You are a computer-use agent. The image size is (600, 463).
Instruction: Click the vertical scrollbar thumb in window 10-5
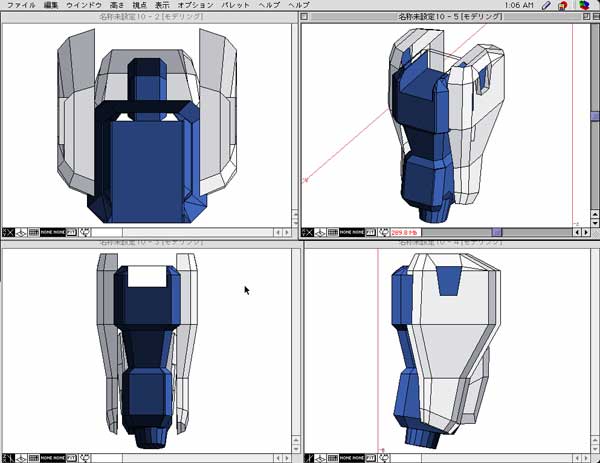click(595, 116)
